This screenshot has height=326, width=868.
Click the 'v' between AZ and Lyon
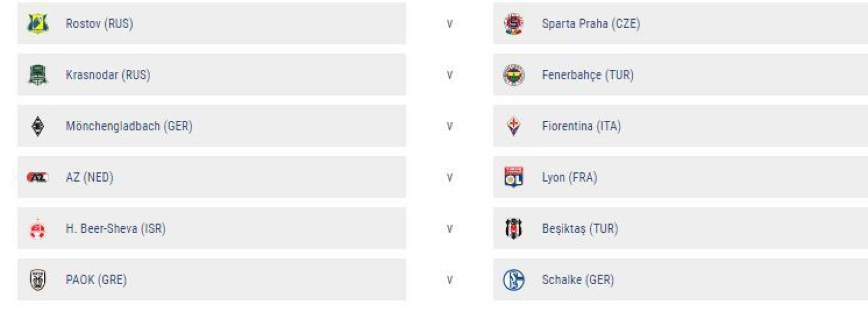449,178
